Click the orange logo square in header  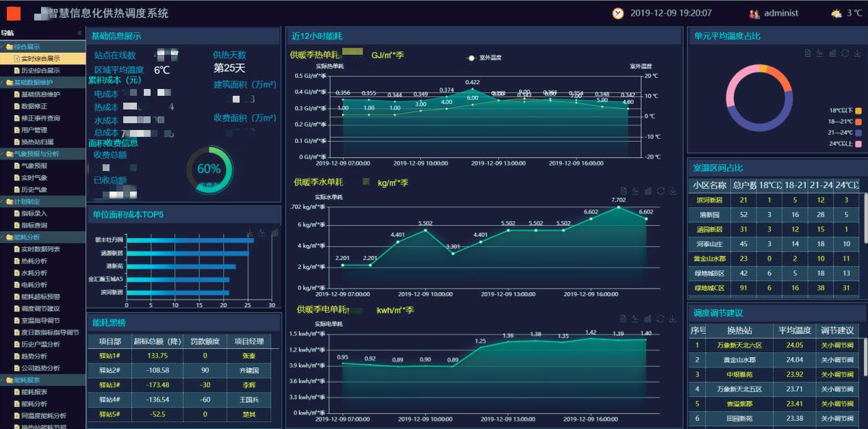[x=14, y=13]
